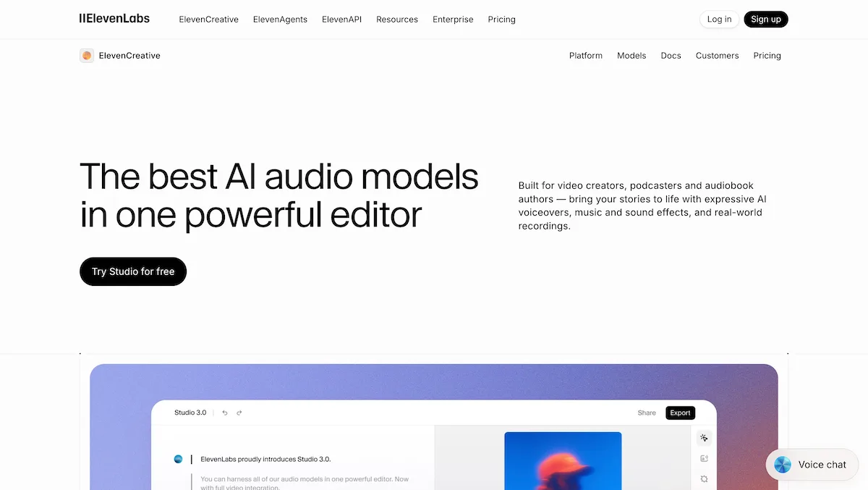The image size is (868, 490).
Task: Click the add media icon in sidebar
Action: [704, 458]
